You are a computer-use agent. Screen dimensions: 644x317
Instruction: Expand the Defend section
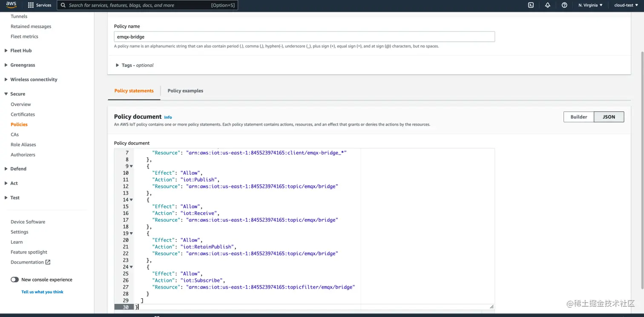[15, 169]
